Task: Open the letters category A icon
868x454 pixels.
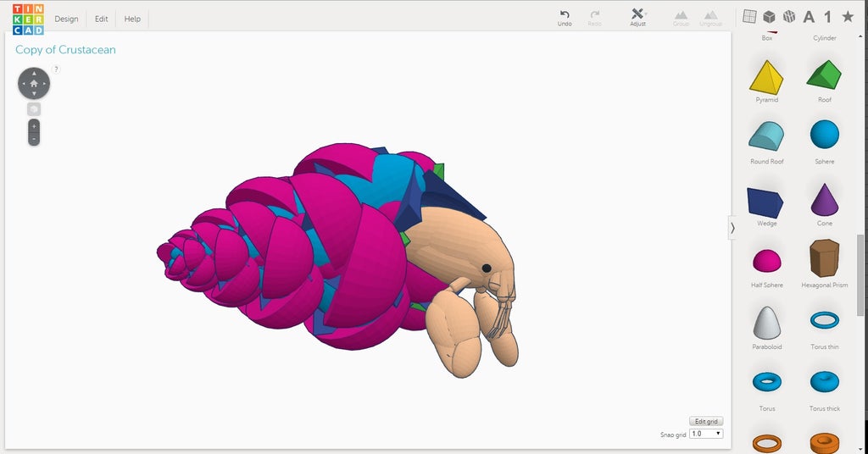Action: (809, 17)
